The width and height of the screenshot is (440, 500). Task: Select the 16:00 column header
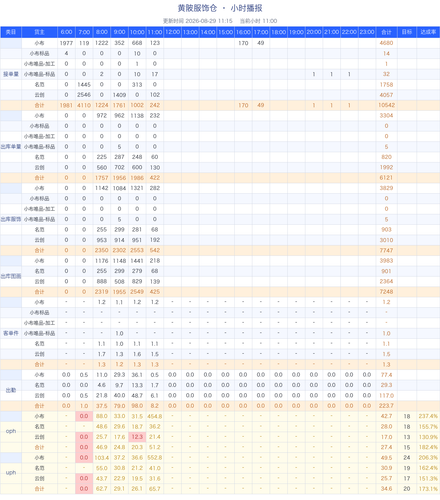click(x=243, y=32)
